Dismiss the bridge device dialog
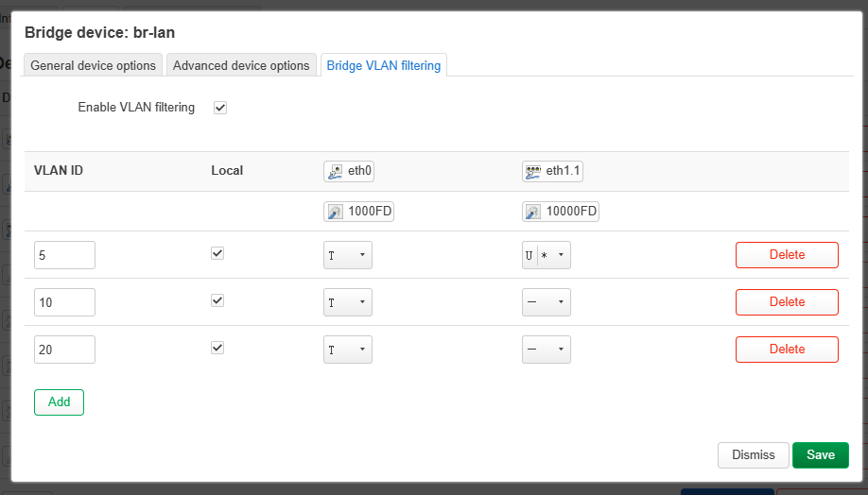This screenshot has width=868, height=495. pyautogui.click(x=753, y=455)
